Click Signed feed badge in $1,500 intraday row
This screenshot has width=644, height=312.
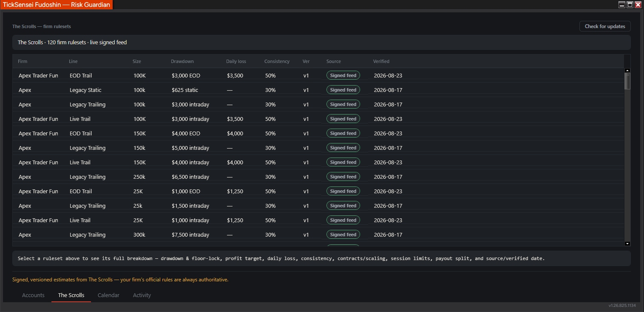coord(343,206)
